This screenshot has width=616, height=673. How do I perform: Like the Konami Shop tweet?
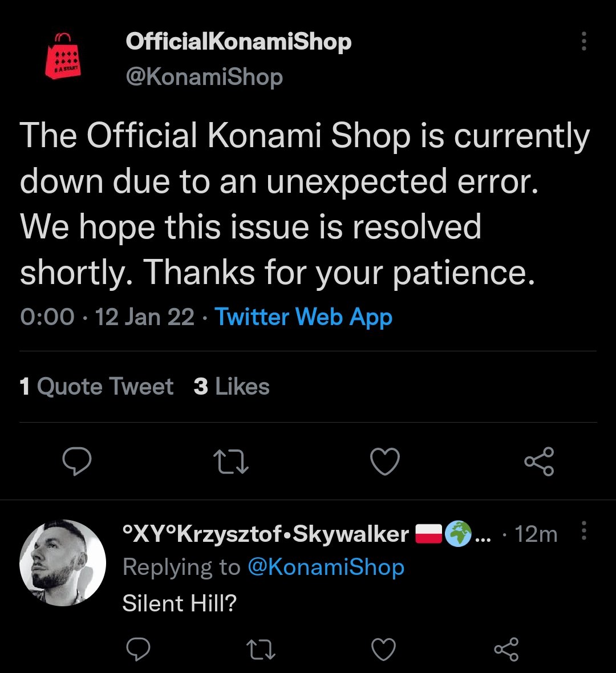[x=385, y=461]
